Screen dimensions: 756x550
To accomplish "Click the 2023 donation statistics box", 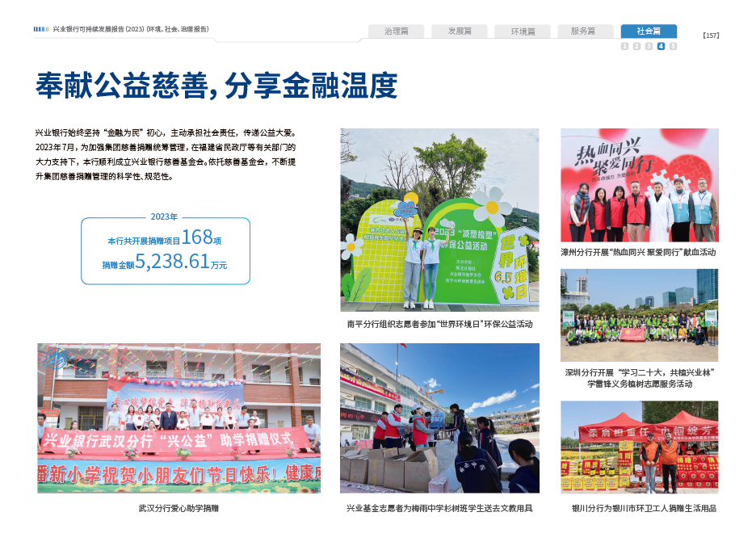I will (166, 250).
